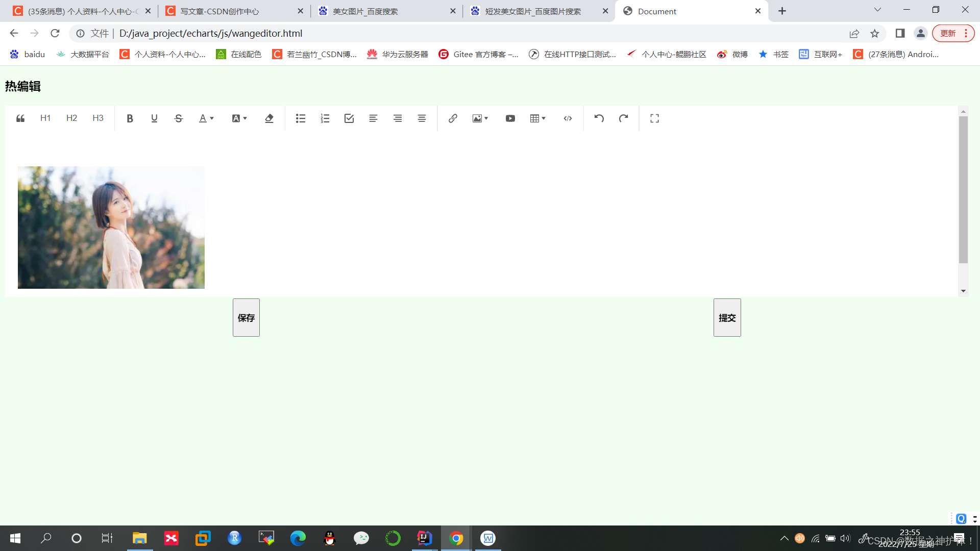Open the Windows Start menu

tap(15, 538)
